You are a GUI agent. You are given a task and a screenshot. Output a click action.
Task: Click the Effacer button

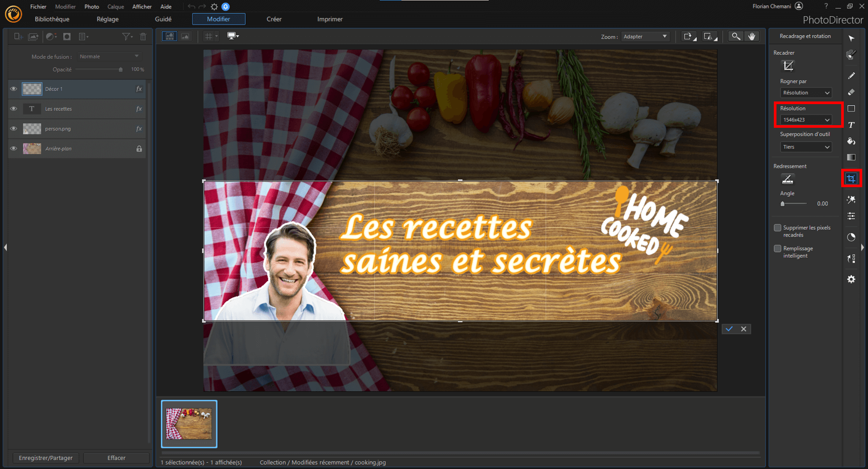[116, 458]
